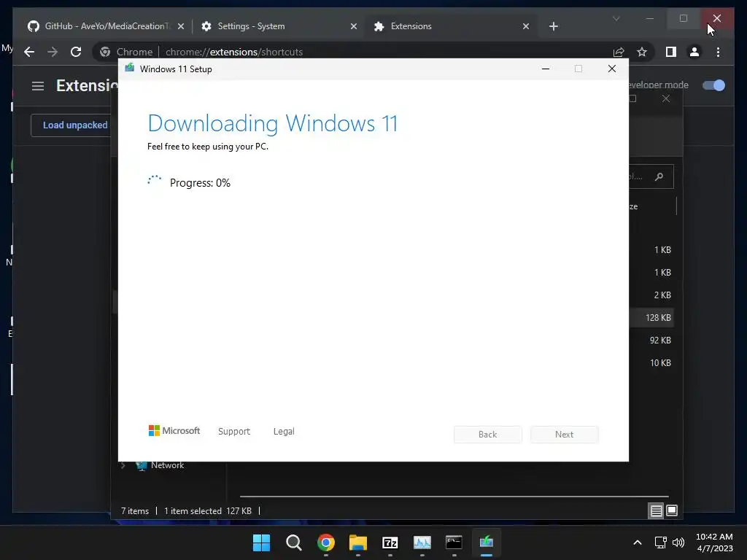Toggle Developer mode switch
Image resolution: width=747 pixels, height=560 pixels.
713,85
